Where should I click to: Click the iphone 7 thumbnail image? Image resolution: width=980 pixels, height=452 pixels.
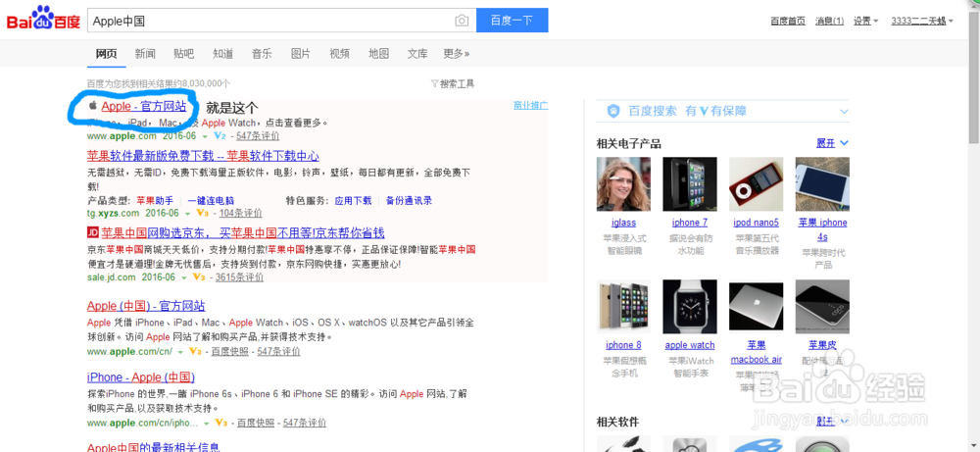(x=690, y=183)
